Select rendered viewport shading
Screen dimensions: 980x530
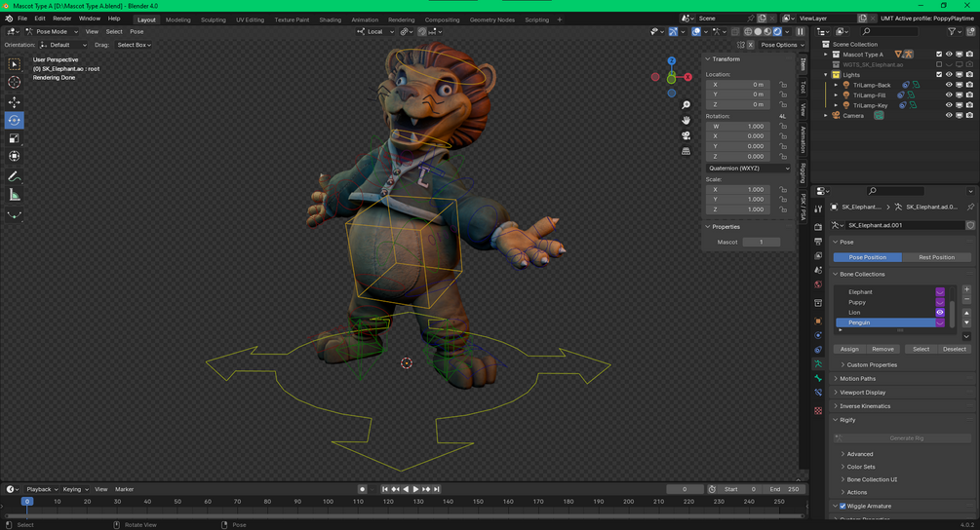[x=777, y=32]
